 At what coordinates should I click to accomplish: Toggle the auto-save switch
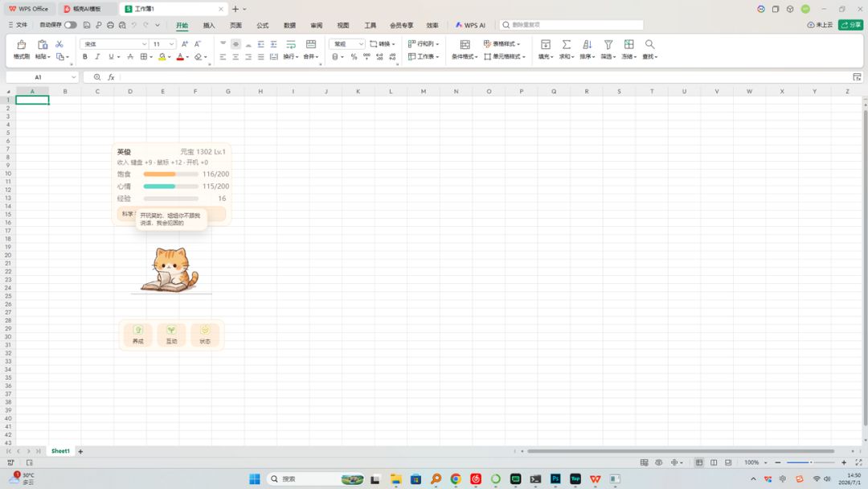tap(70, 25)
